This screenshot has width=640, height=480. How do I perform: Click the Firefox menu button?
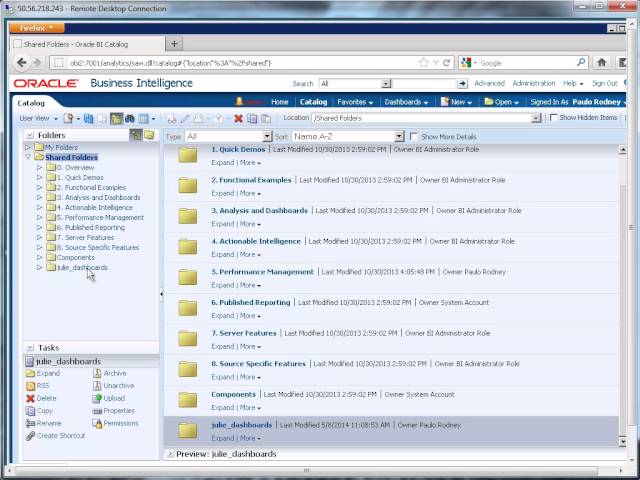(37, 28)
